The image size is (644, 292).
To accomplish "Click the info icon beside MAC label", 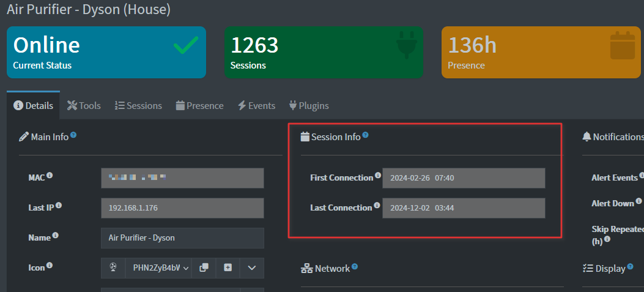I will [50, 176].
